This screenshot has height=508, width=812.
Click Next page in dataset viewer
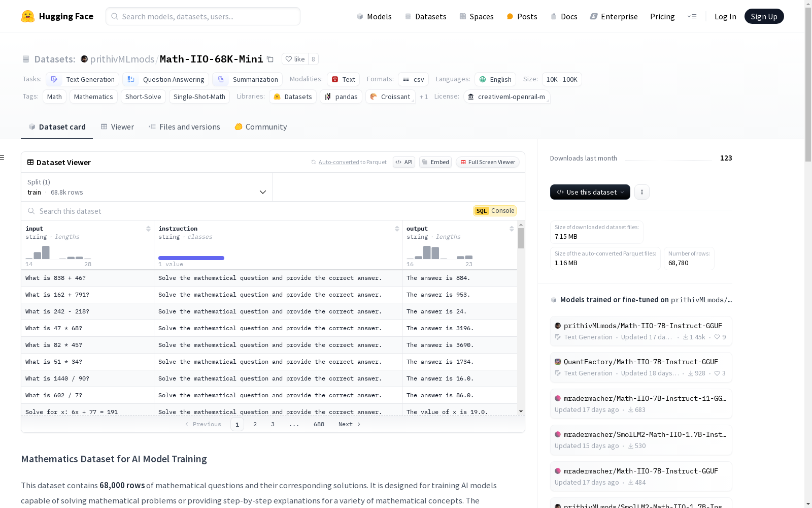350,424
